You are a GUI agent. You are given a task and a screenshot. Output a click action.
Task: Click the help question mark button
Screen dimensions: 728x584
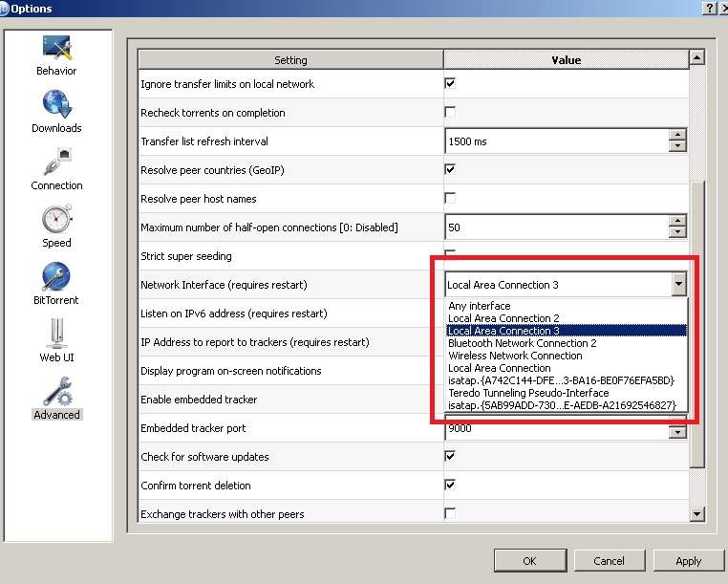click(x=710, y=8)
